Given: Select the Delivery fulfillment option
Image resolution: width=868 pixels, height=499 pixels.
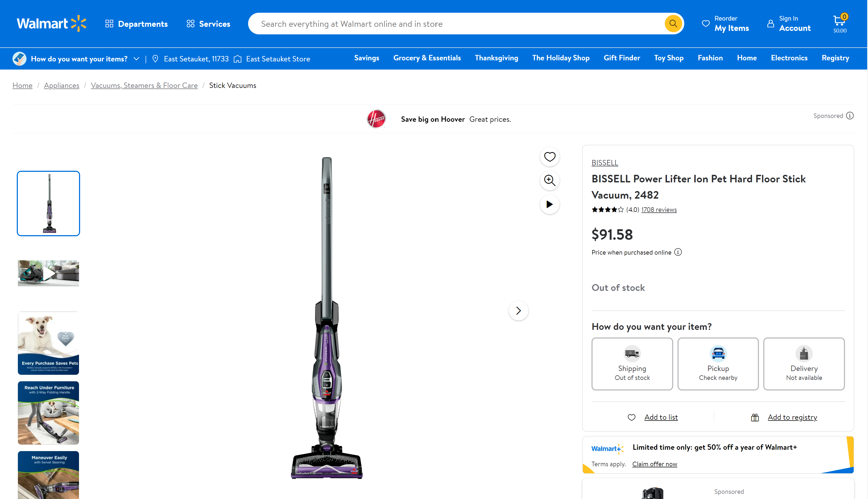Looking at the screenshot, I should click(804, 364).
